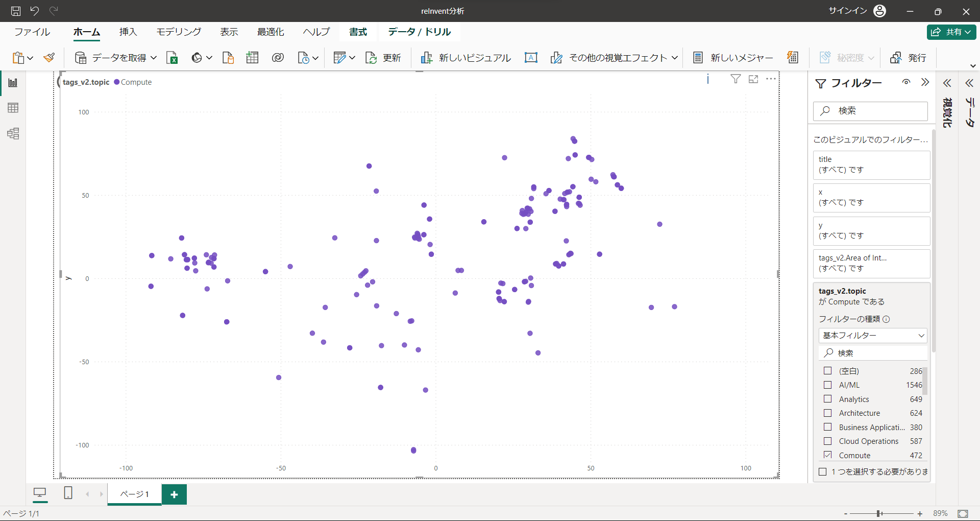
Task: Enable the single-select requirement checkbox
Action: click(823, 472)
